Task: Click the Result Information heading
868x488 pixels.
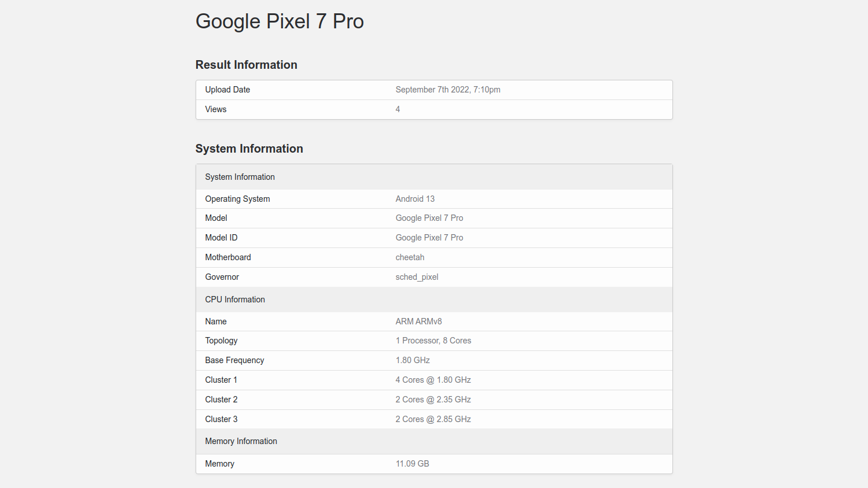Action: coord(246,65)
